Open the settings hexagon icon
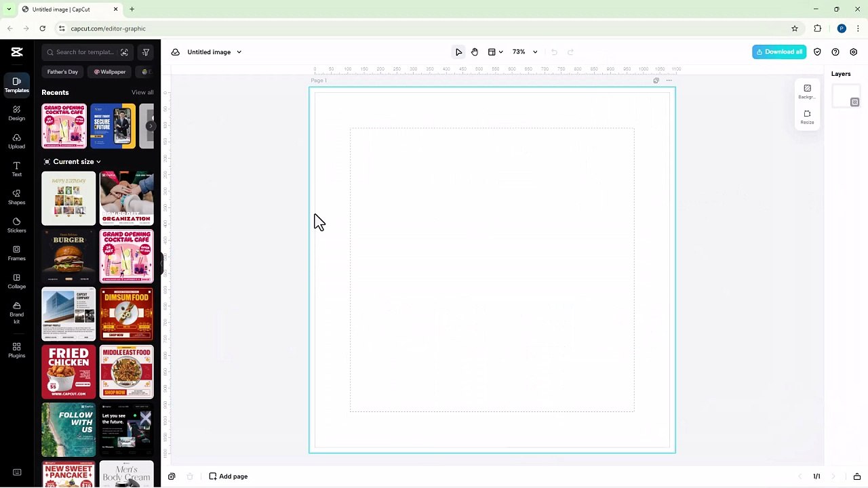Viewport: 868px width, 488px height. tap(854, 52)
